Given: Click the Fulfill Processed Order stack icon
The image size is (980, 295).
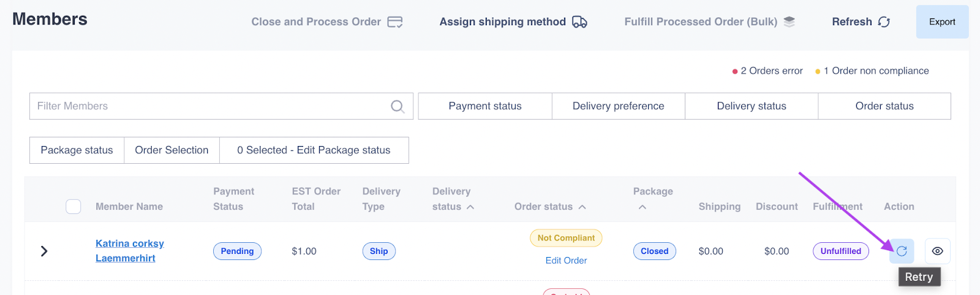Looking at the screenshot, I should point(790,22).
